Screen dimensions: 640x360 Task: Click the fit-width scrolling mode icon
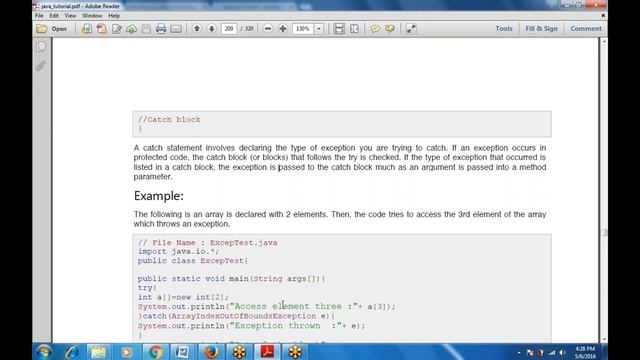pos(339,29)
